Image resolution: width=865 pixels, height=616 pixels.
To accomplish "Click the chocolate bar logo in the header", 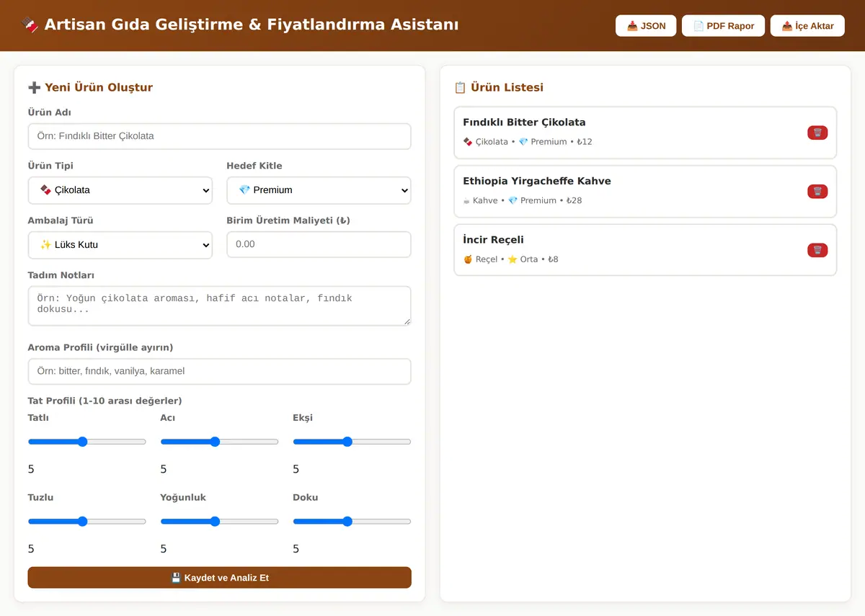I will click(x=30, y=25).
